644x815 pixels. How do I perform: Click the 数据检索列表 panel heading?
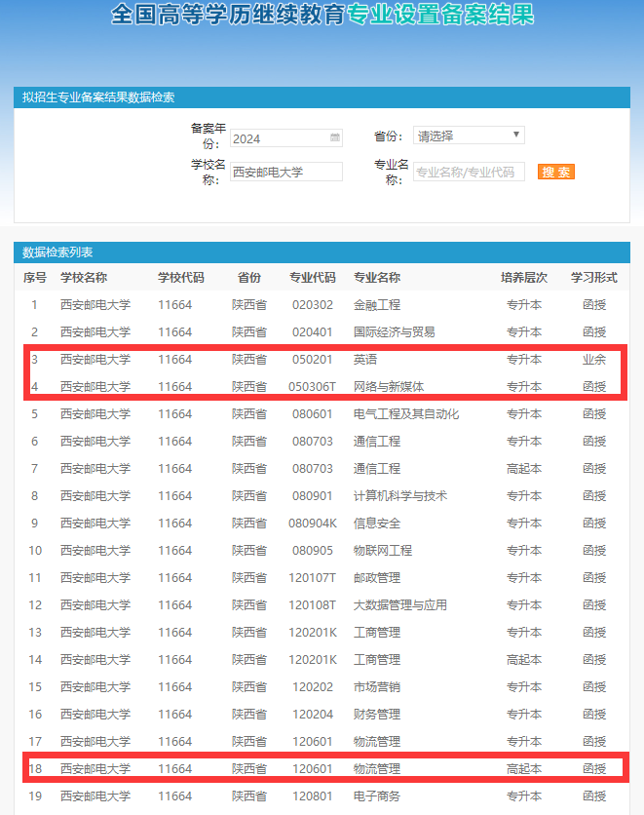click(57, 252)
